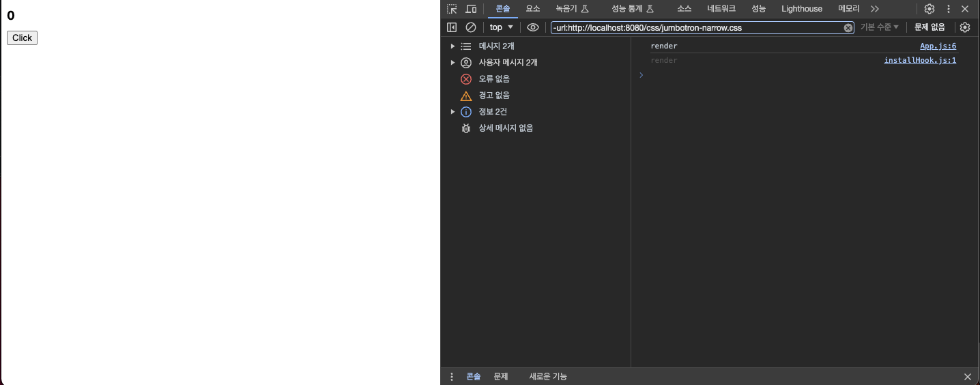The height and width of the screenshot is (385, 980).
Task: Close DevTools with the top X
Action: [x=965, y=9]
